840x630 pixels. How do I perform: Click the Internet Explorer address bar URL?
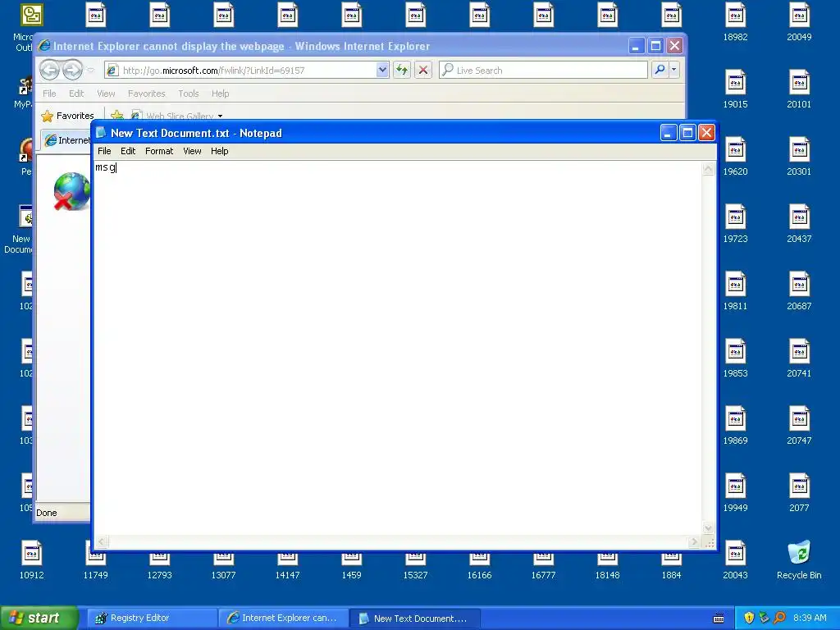(214, 71)
